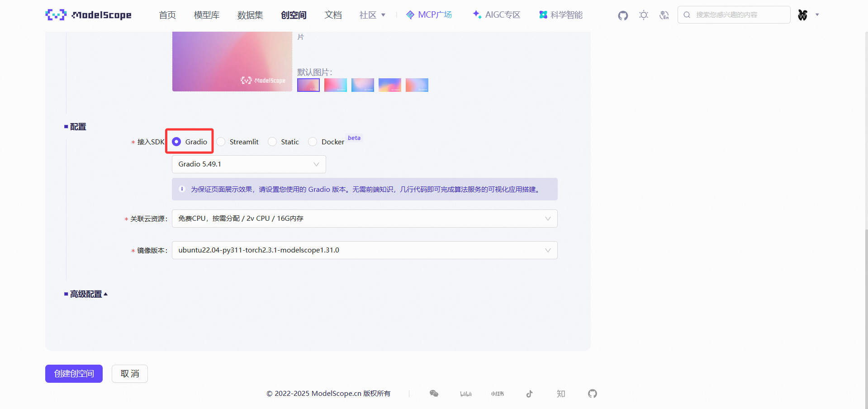Screen dimensions: 868x409
Task: Open the Gradio 5.49.1 version dropdown
Action: 249,164
